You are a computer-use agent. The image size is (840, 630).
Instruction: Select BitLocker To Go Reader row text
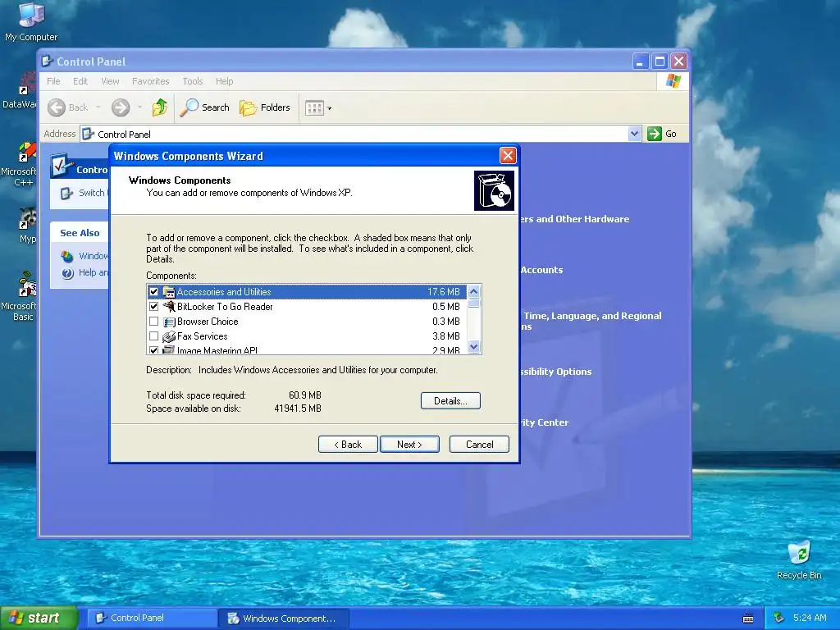tap(225, 307)
